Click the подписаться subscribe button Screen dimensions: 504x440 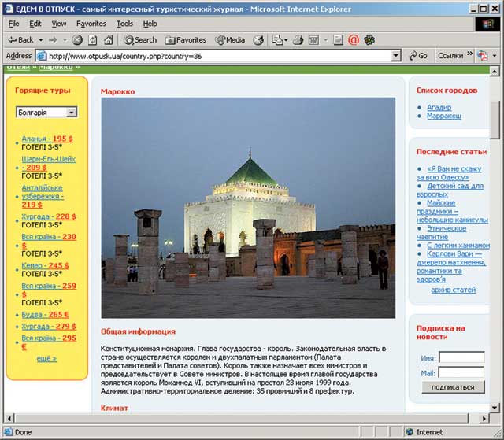click(453, 387)
